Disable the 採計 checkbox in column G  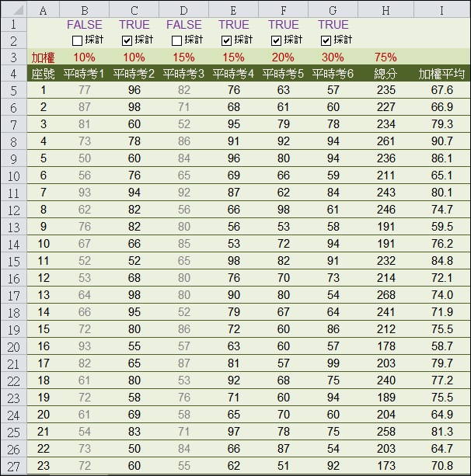tap(326, 40)
